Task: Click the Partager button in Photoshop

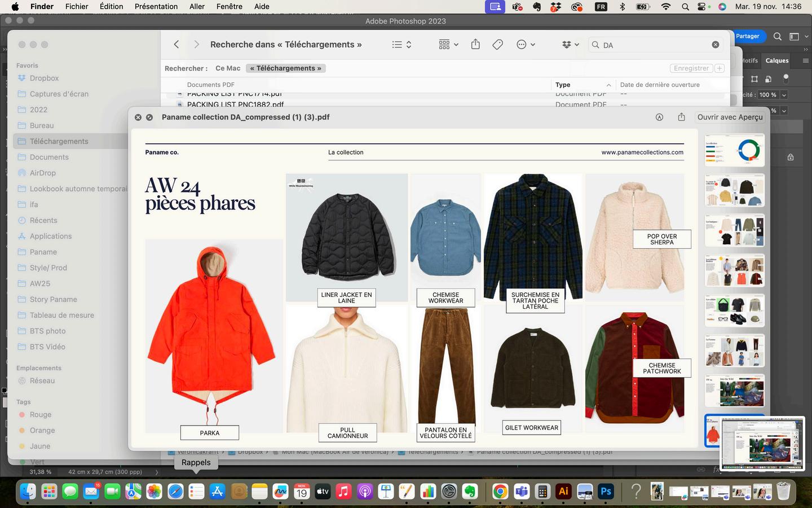Action: [748, 36]
